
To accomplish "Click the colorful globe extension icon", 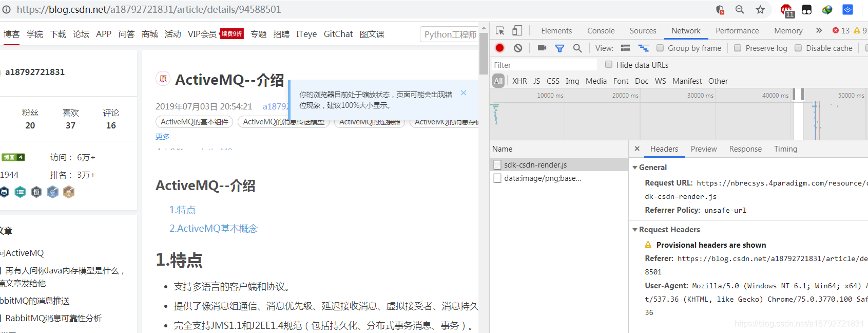I will coord(827,9).
